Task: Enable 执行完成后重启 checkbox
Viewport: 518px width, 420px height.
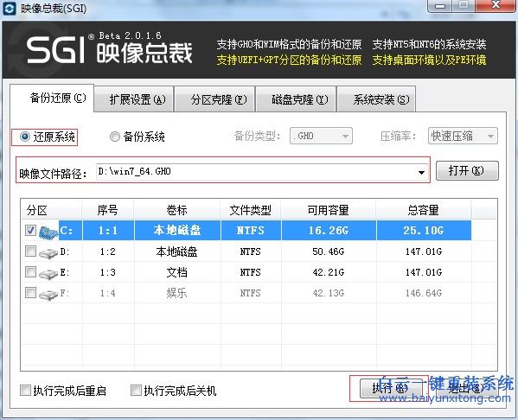Action: (x=25, y=391)
